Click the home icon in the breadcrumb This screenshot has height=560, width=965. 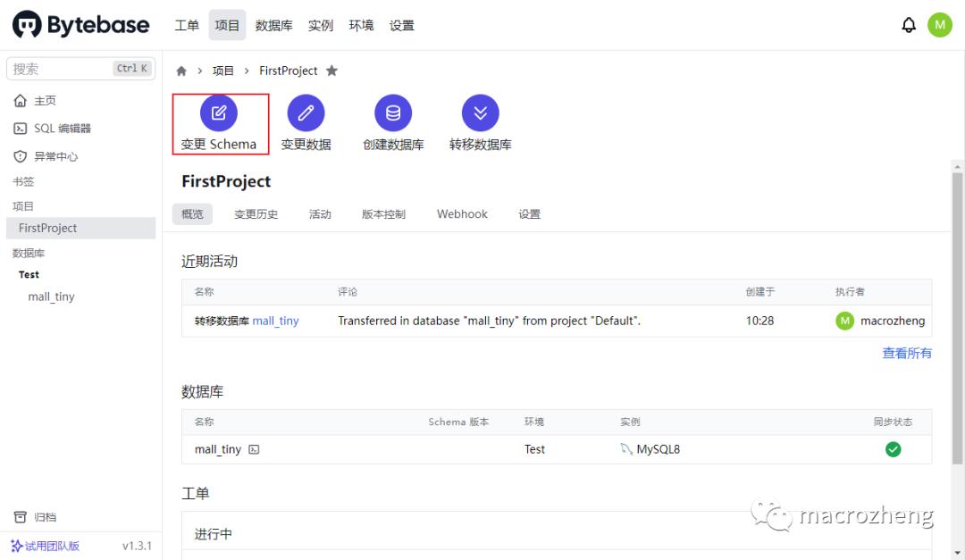pyautogui.click(x=180, y=71)
